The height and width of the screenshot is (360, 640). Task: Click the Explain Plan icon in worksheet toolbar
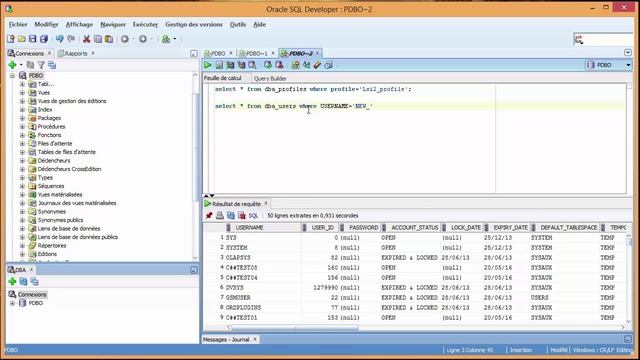click(x=241, y=65)
